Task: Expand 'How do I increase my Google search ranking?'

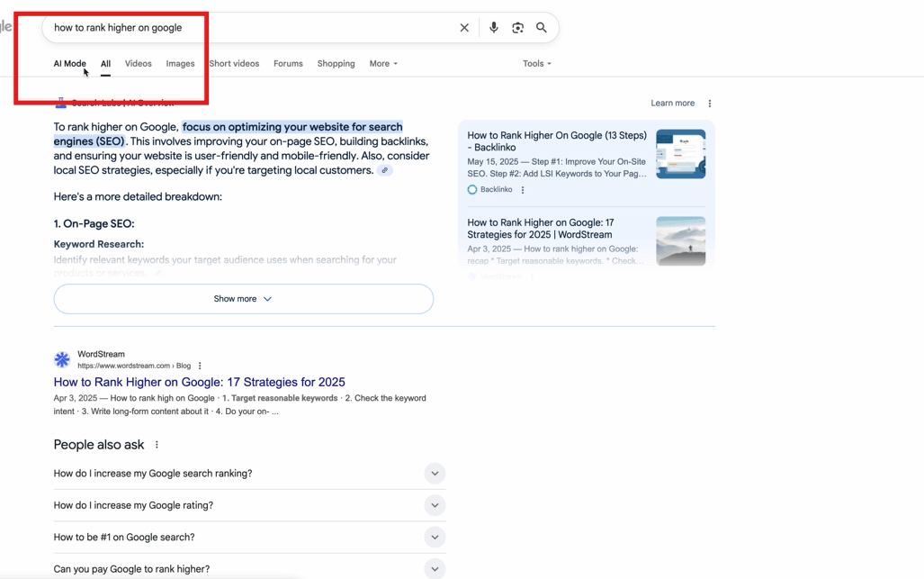Action: pyautogui.click(x=435, y=474)
